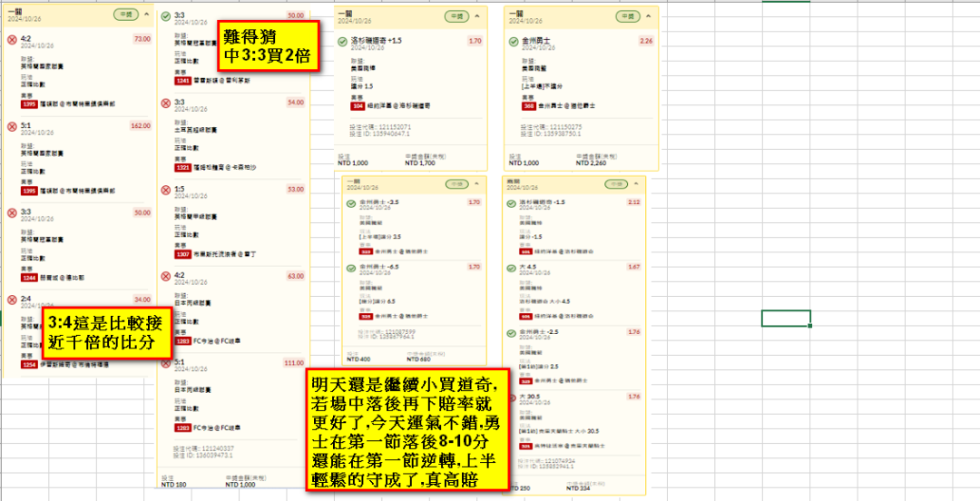The height and width of the screenshot is (501, 980).
Task: Click the 1.67 odds tag
Action: [633, 267]
